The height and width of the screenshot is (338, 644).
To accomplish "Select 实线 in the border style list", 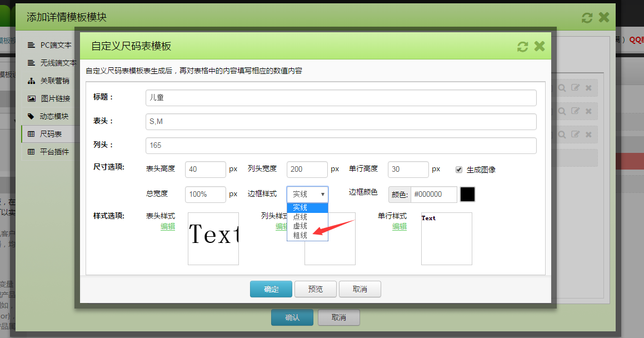I will pos(307,208).
